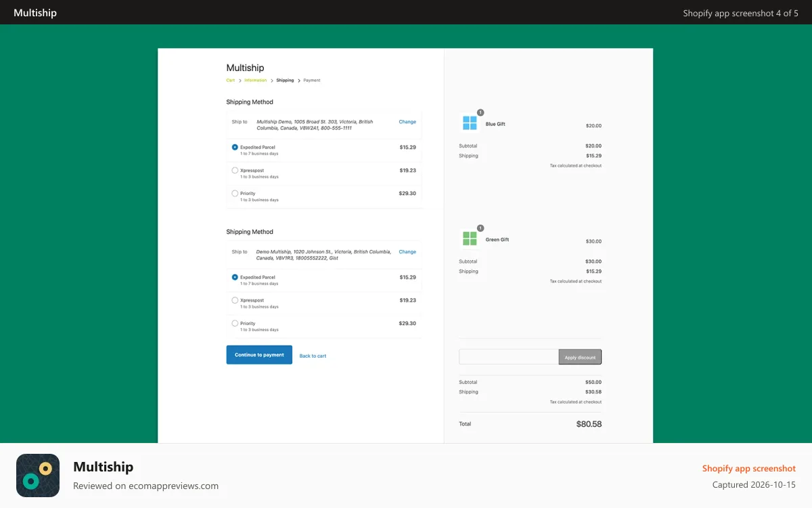Go back to cart
The width and height of the screenshot is (812, 508).
click(x=313, y=356)
